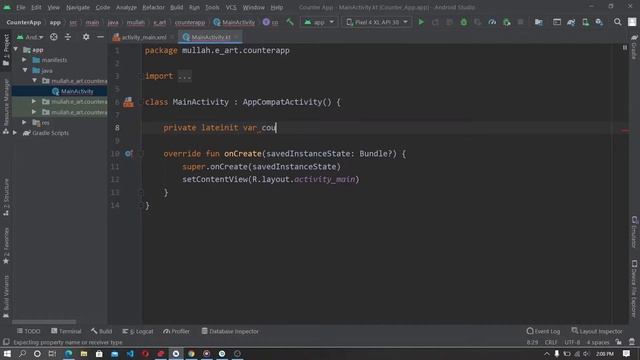Open the Terminal tool window
The height and width of the screenshot is (360, 640).
point(66,331)
